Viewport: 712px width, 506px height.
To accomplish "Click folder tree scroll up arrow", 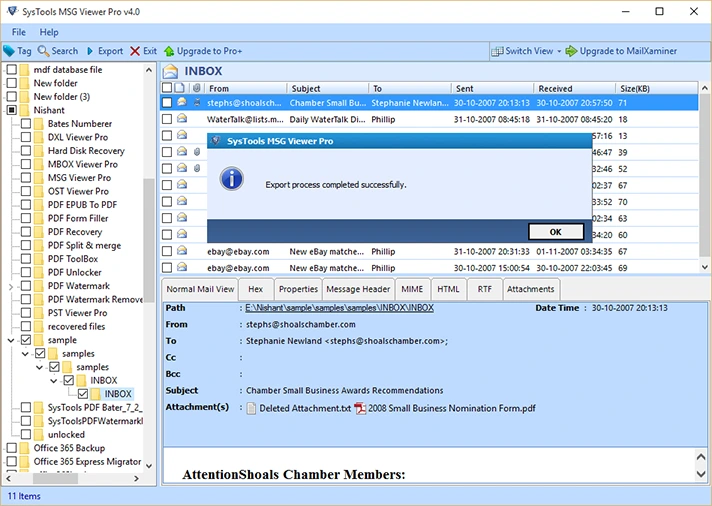I will (148, 70).
